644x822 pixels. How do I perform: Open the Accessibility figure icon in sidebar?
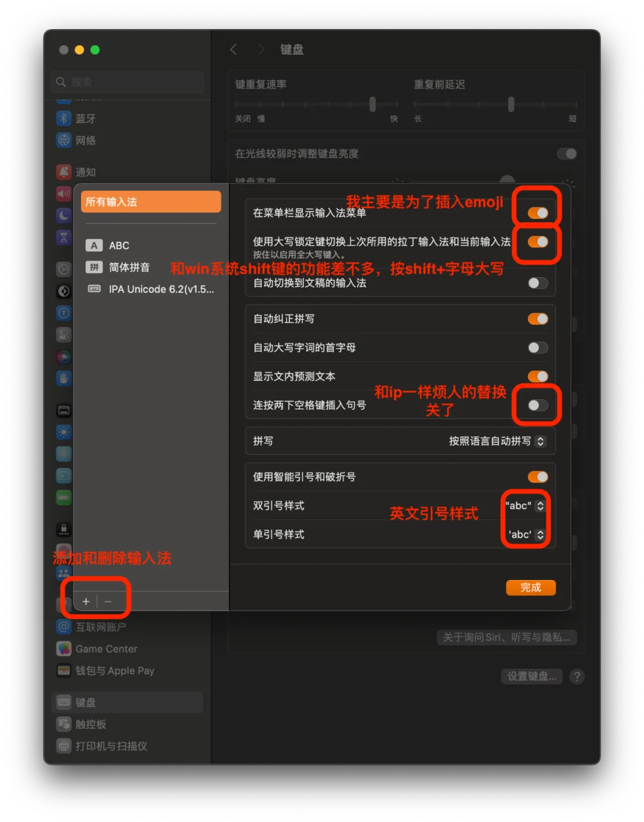click(x=64, y=313)
